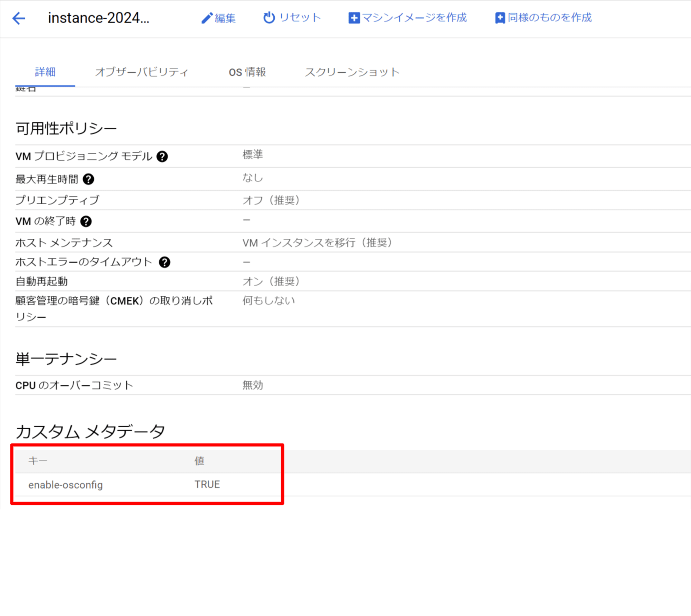Screen dimensions: 691x616
Task: Click the オフ（推奨） value
Action: pyautogui.click(x=271, y=200)
